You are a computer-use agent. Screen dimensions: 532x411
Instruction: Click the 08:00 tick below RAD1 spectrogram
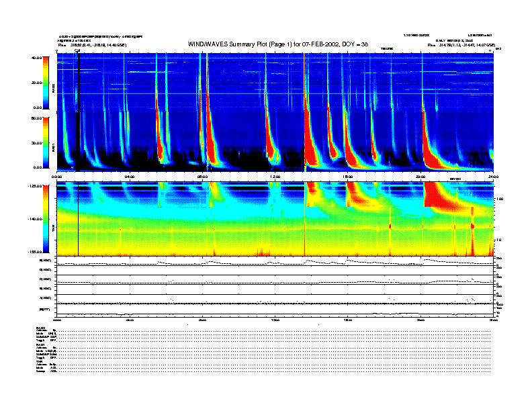tap(202, 177)
